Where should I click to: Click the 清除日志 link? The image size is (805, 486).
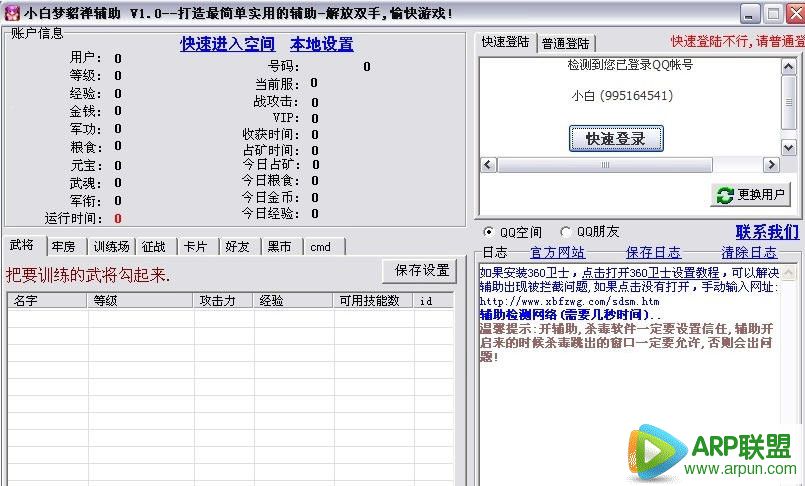(749, 252)
